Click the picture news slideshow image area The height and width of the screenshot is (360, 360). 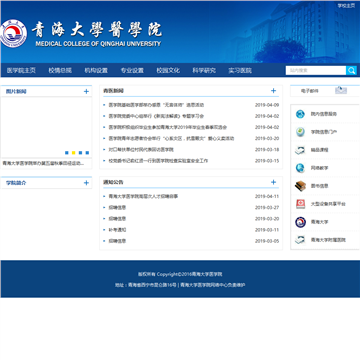pos(46,127)
